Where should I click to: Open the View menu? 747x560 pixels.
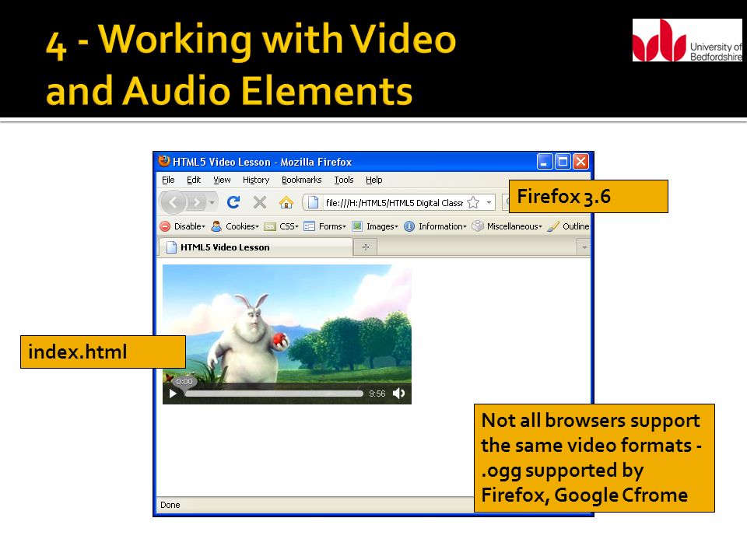coord(222,180)
